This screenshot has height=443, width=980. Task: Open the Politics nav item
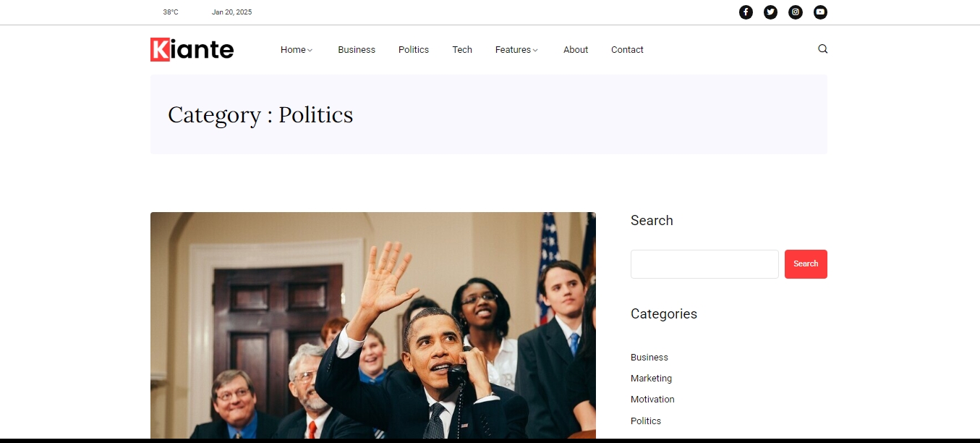click(414, 50)
